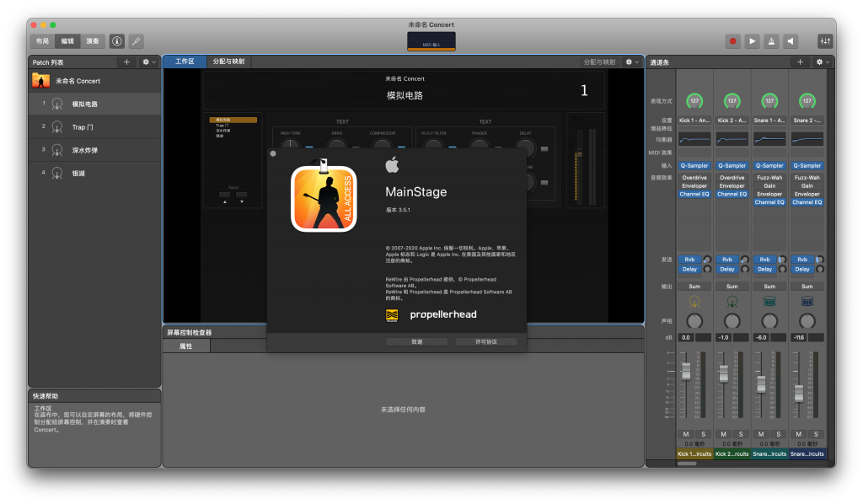The image size is (863, 504).
Task: Start recording with the red record button
Action: (732, 41)
